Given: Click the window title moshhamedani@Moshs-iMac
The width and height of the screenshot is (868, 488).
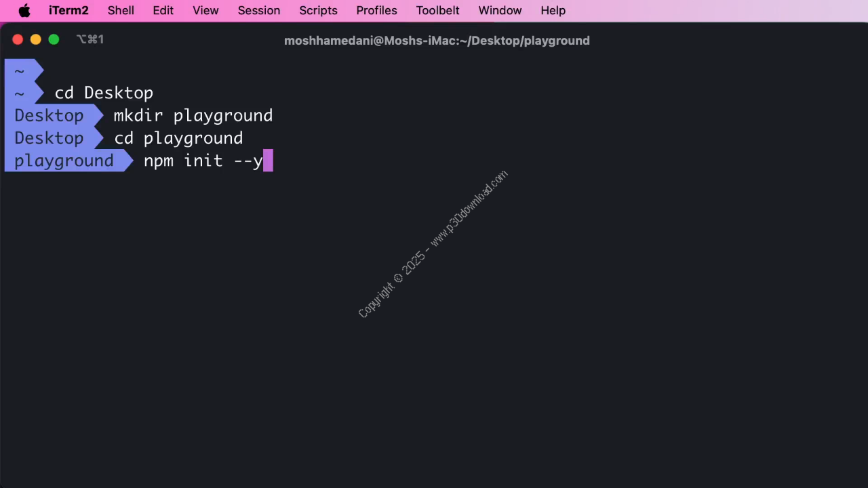Looking at the screenshot, I should click(x=437, y=41).
